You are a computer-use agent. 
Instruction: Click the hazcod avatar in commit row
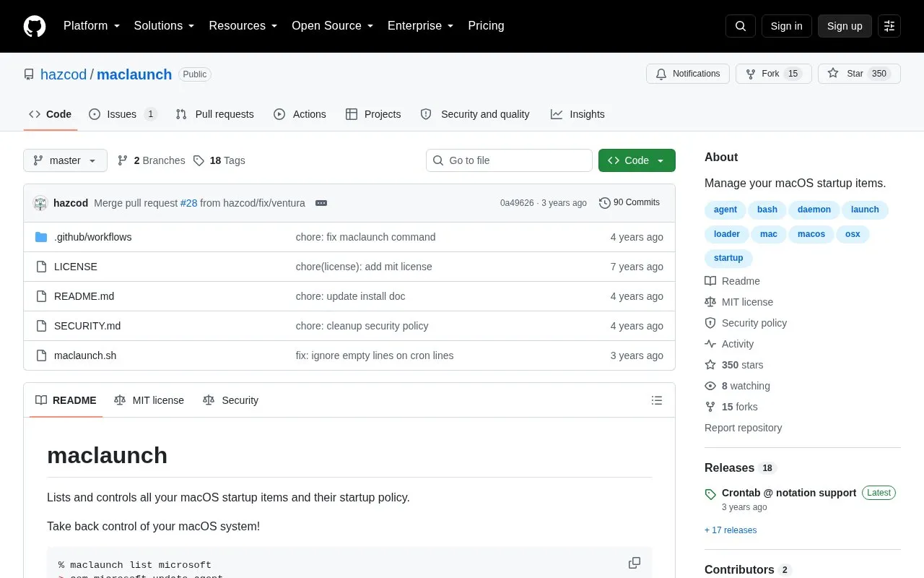coord(40,203)
